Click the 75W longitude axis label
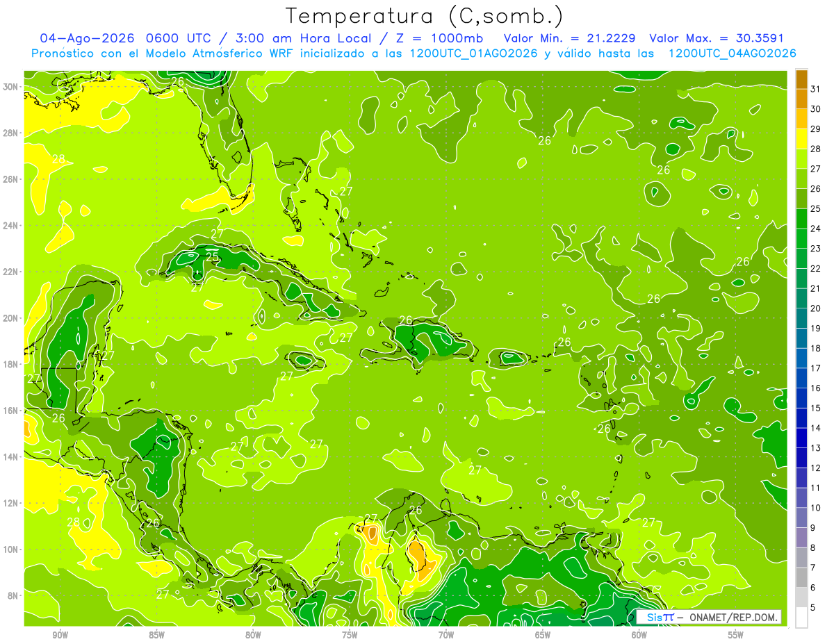Screen dimensions: 834x644 [x=350, y=635]
